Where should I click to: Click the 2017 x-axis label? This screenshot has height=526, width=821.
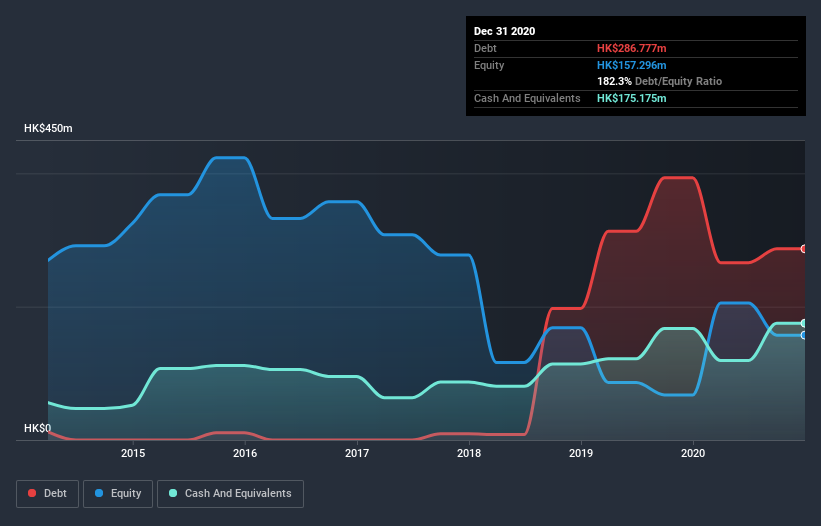pos(357,453)
